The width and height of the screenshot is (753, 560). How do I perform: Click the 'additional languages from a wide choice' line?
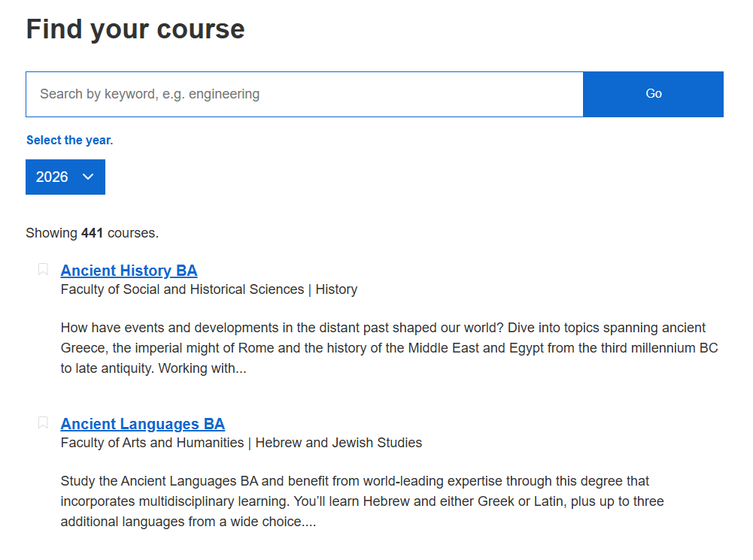click(x=188, y=522)
